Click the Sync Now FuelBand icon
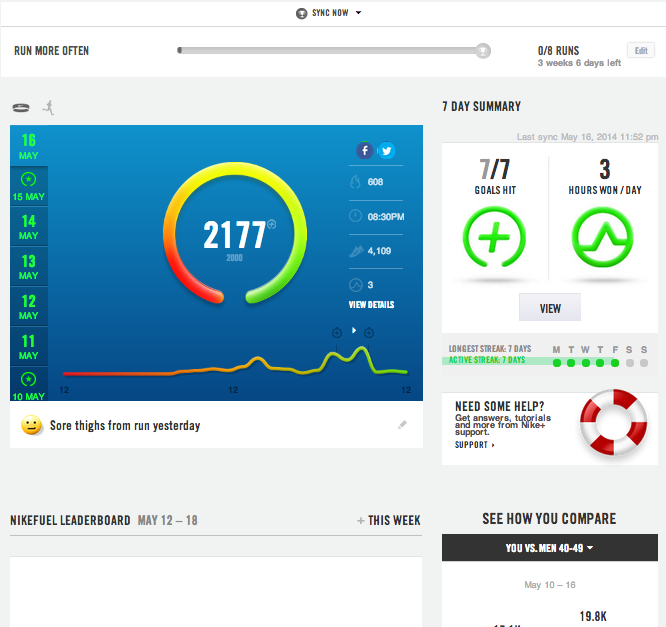Screen dimensions: 666x627 click(301, 14)
